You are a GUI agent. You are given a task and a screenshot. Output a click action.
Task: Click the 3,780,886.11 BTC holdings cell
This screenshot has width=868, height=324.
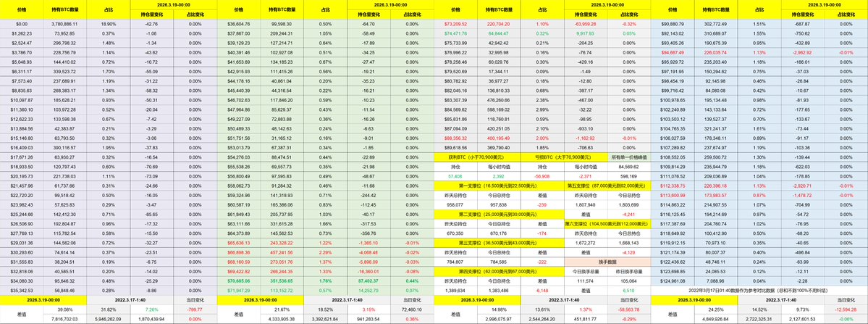(x=65, y=24)
